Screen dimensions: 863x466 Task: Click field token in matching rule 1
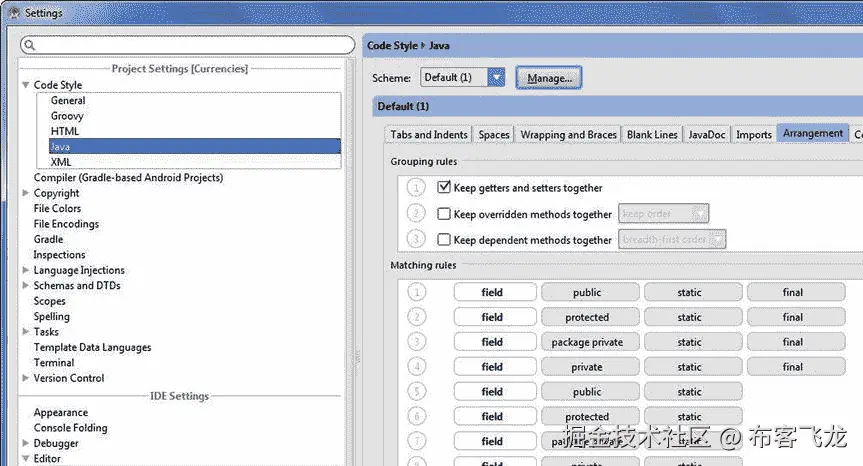pos(495,292)
